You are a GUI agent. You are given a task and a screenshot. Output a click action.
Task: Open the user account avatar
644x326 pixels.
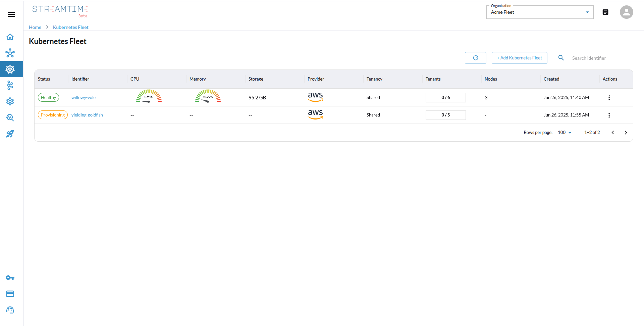tap(626, 12)
